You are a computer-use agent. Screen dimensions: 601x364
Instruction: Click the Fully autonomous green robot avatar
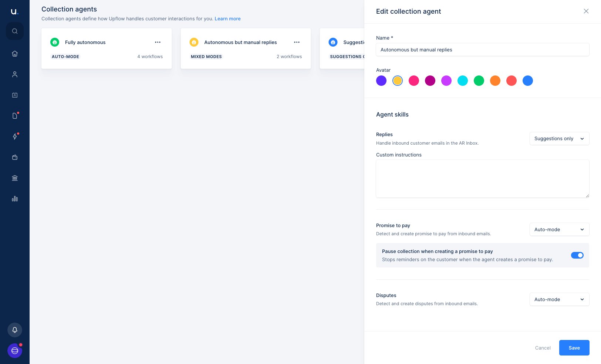pyautogui.click(x=55, y=42)
